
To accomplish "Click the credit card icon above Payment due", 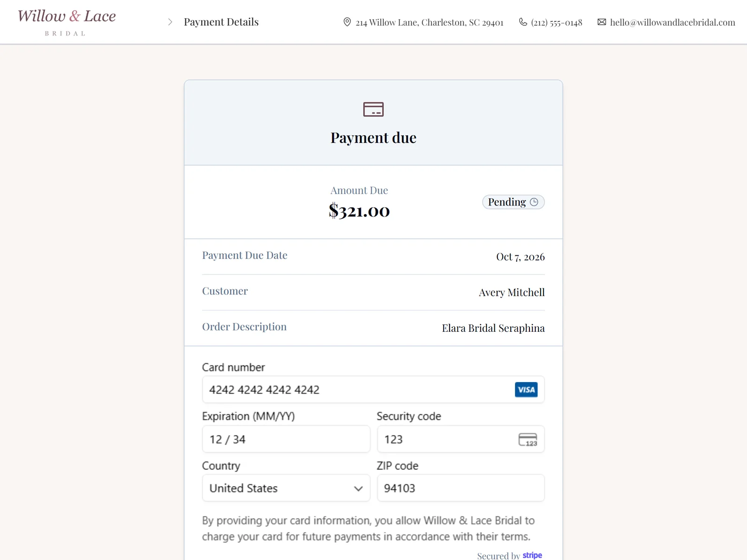I will point(373,109).
